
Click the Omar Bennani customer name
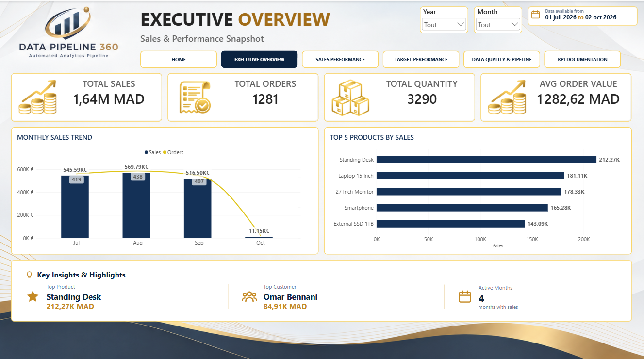(x=290, y=297)
